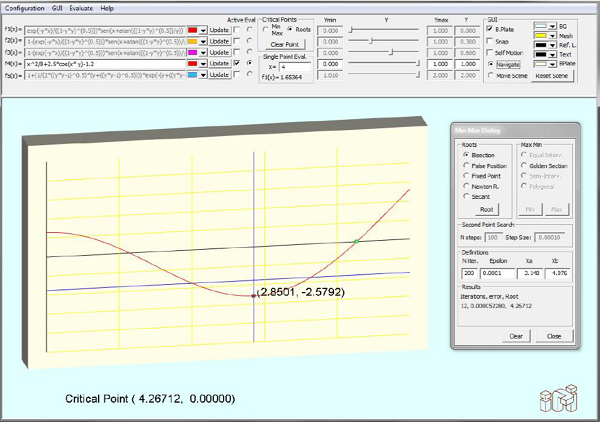Click the Epsilon input field
600x422 pixels.
(497, 272)
